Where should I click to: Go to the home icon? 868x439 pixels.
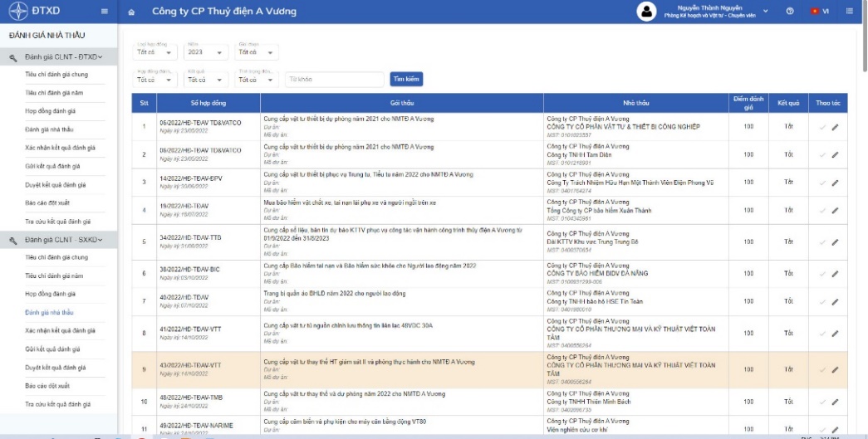pos(131,12)
